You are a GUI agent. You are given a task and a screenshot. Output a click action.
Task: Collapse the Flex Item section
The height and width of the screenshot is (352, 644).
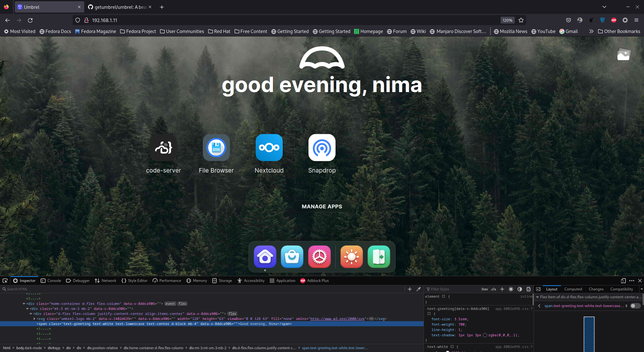click(537, 297)
